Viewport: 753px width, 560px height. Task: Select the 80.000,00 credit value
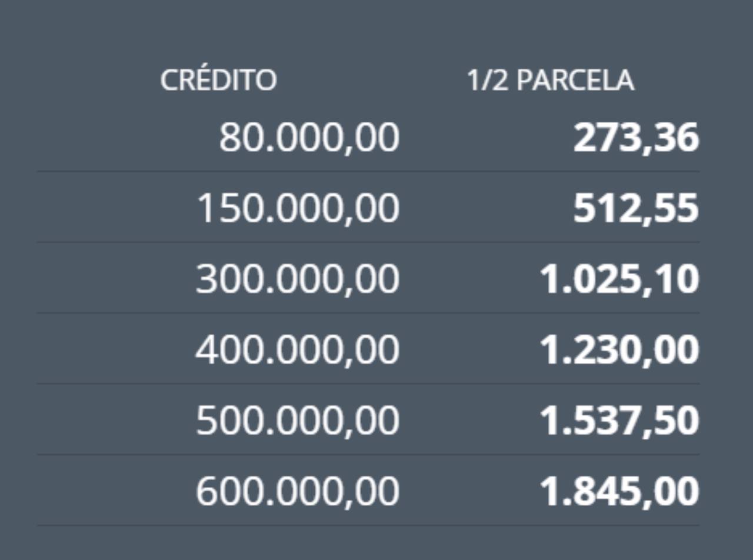pyautogui.click(x=309, y=139)
